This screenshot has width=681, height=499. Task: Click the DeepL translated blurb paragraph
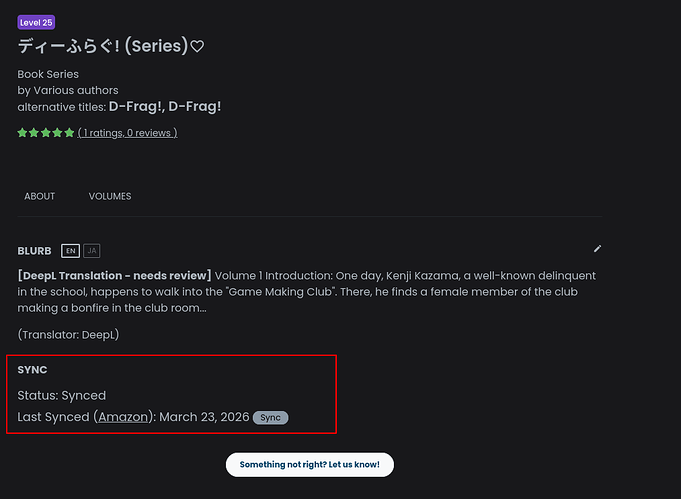[x=307, y=292]
